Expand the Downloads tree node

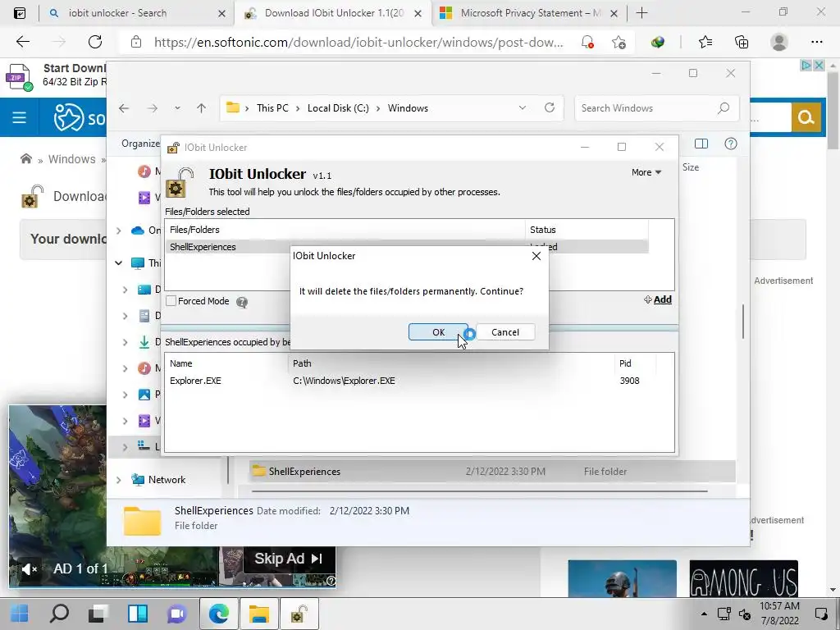click(126, 342)
